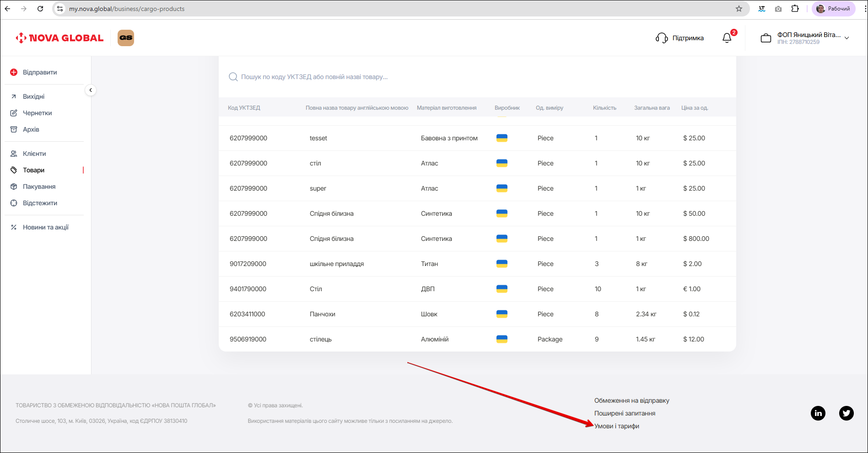Expand the ФОП Яницький account dropdown
Image resolution: width=868 pixels, height=453 pixels.
pos(846,38)
